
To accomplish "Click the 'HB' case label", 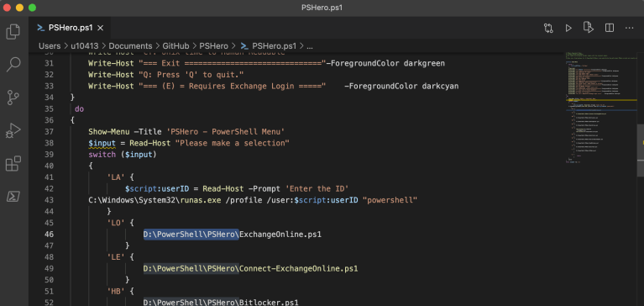I will (x=115, y=291).
